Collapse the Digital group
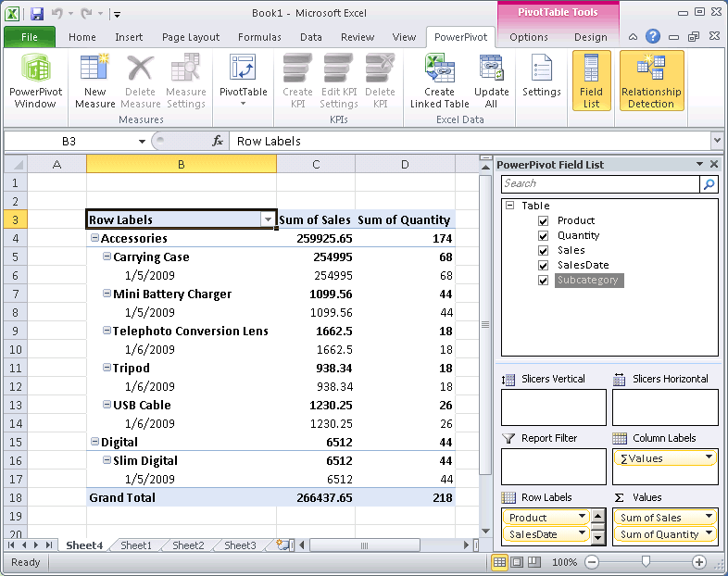Image resolution: width=728 pixels, height=576 pixels. coord(94,442)
